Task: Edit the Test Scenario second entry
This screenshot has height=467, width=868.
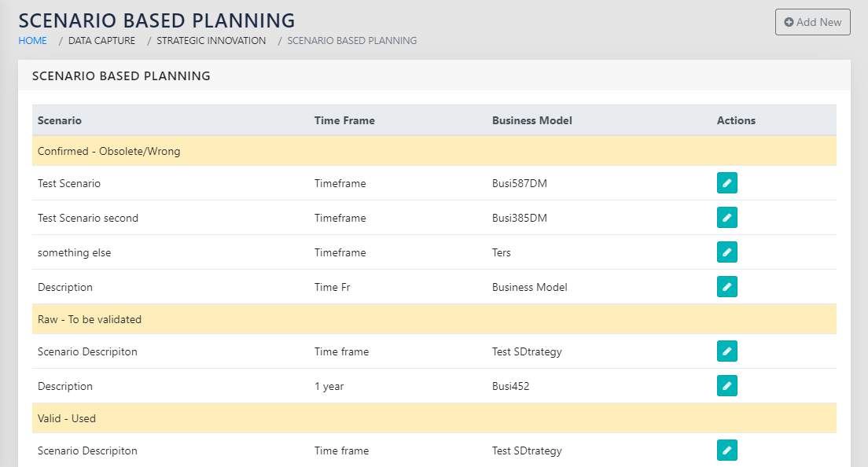Action: tap(726, 218)
